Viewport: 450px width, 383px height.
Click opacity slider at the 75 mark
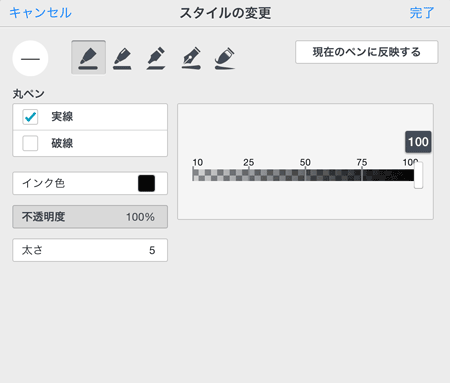(362, 175)
